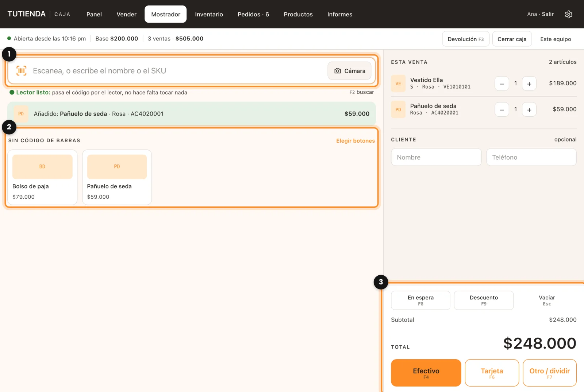Click the Teléfono customer field
The height and width of the screenshot is (392, 584).
point(531,157)
